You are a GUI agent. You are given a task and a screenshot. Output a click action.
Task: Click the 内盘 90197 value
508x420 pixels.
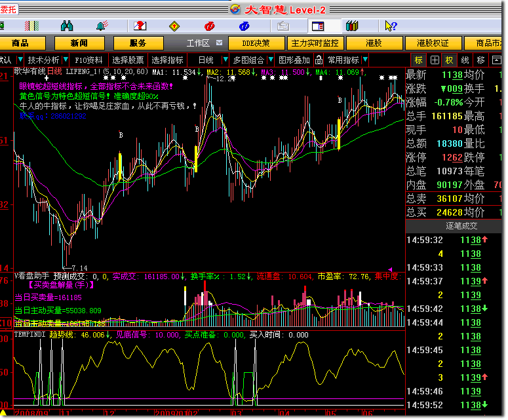[x=450, y=185]
